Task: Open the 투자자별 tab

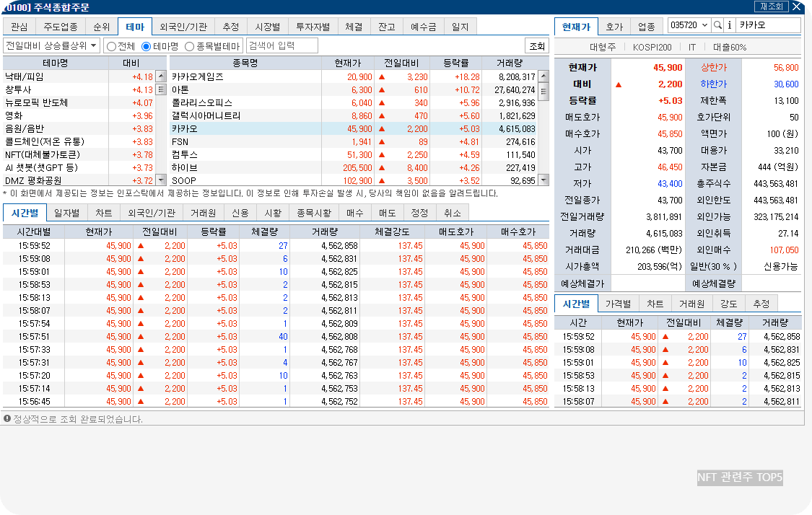Action: (x=313, y=27)
